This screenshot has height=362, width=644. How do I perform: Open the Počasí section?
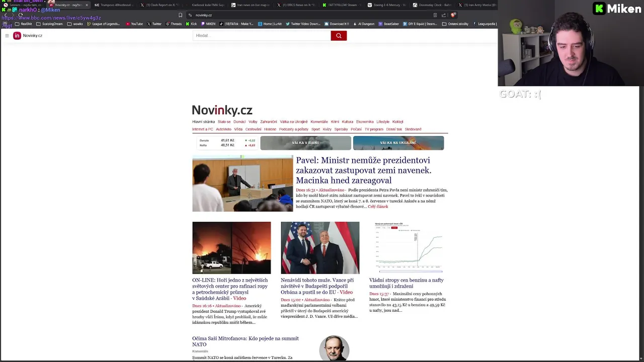pyautogui.click(x=356, y=129)
